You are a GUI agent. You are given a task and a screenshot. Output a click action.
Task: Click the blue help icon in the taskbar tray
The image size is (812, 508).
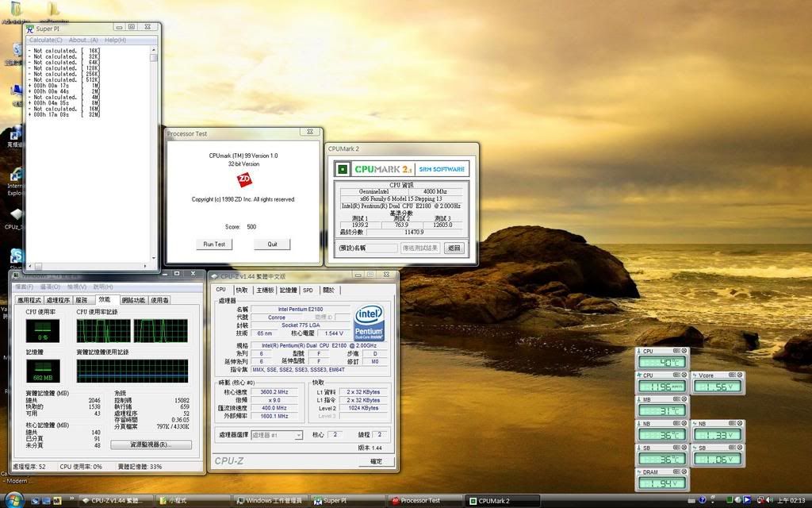point(703,500)
